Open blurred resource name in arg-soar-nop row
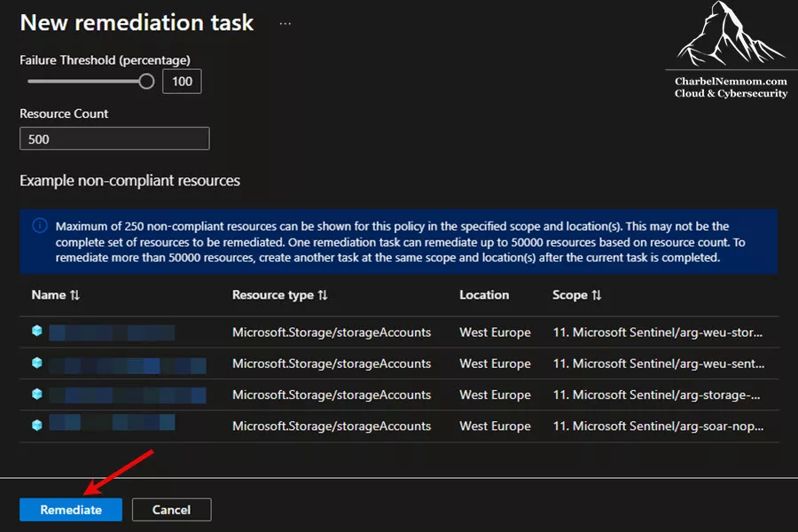798x532 pixels. point(112,423)
